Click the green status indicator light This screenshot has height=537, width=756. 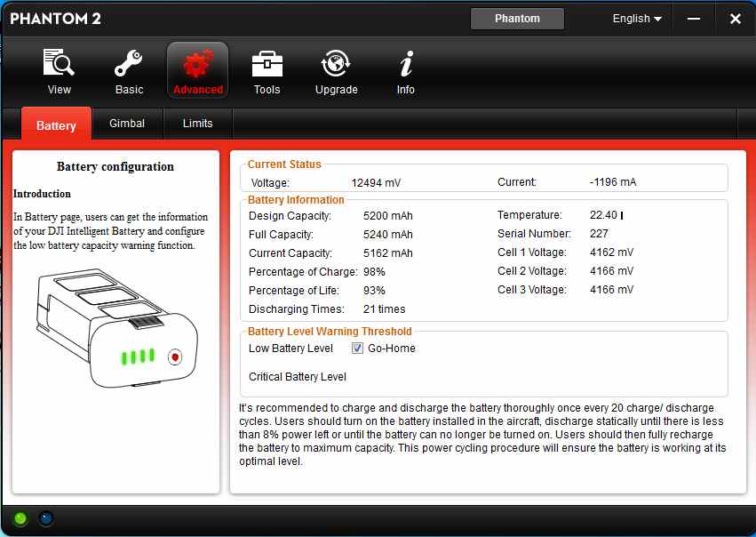tap(20, 518)
